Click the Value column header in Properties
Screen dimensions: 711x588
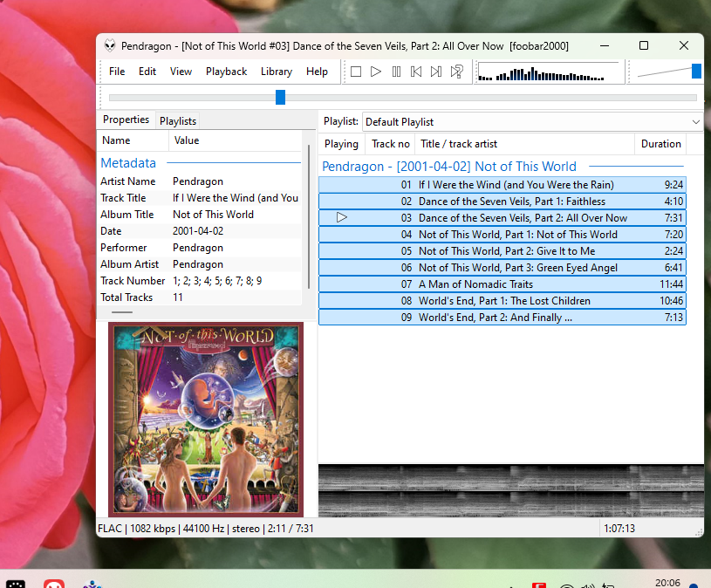[235, 140]
